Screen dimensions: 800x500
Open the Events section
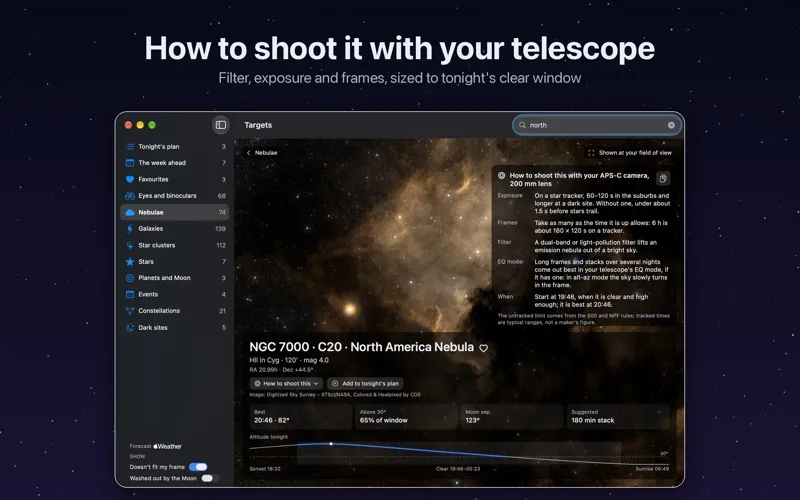click(x=175, y=294)
